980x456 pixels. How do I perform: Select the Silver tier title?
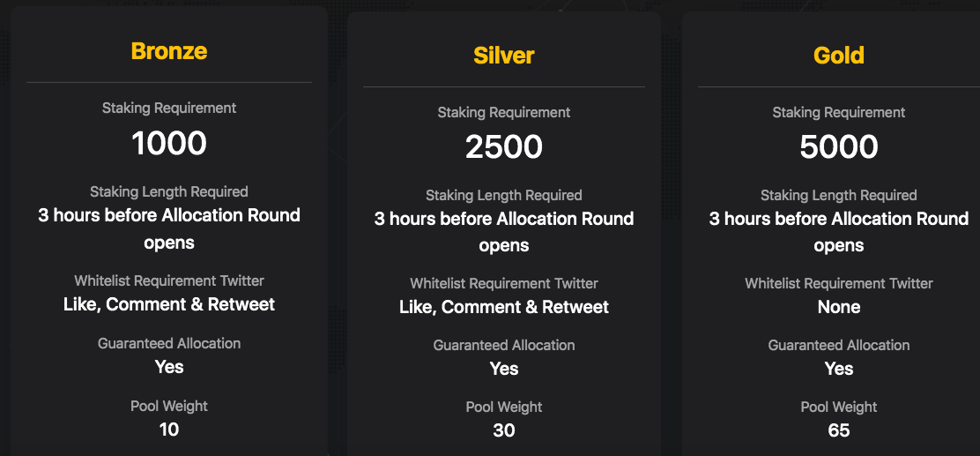tap(504, 56)
